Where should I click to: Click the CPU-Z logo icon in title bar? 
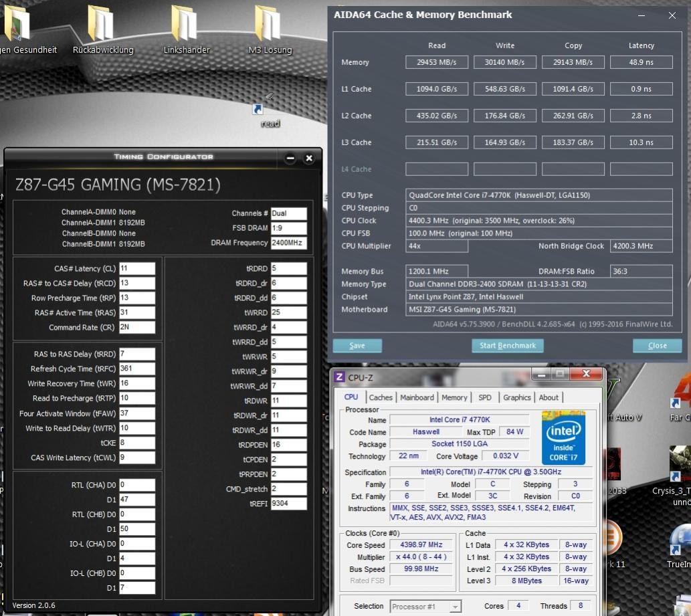click(x=339, y=377)
